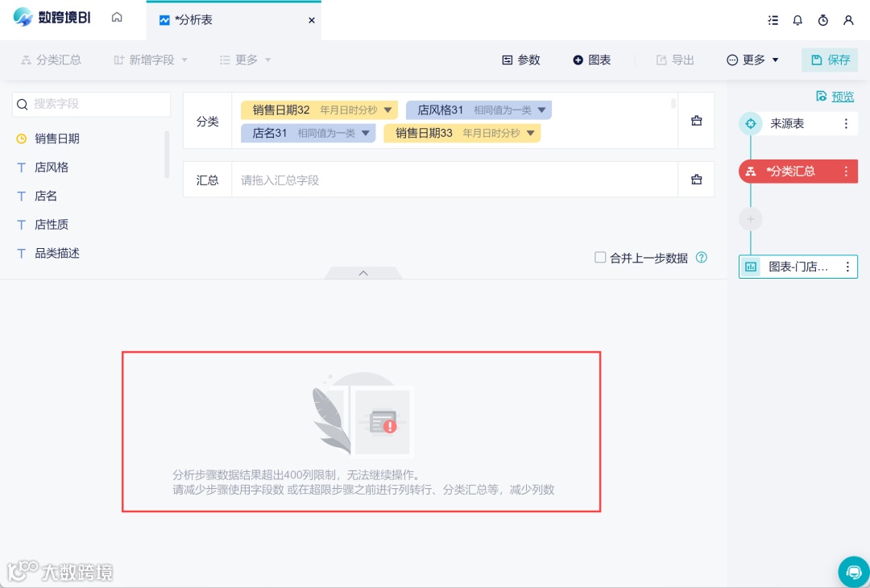Viewport: 870px width, 588px height.
Task: Open the 参数 menu item
Action: (520, 59)
